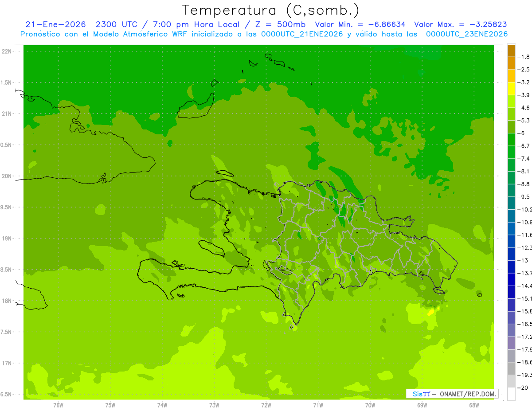Viewport: 532px width, 411px height.
Task: Click the white swatch below the -20 label
Action: pos(511,394)
